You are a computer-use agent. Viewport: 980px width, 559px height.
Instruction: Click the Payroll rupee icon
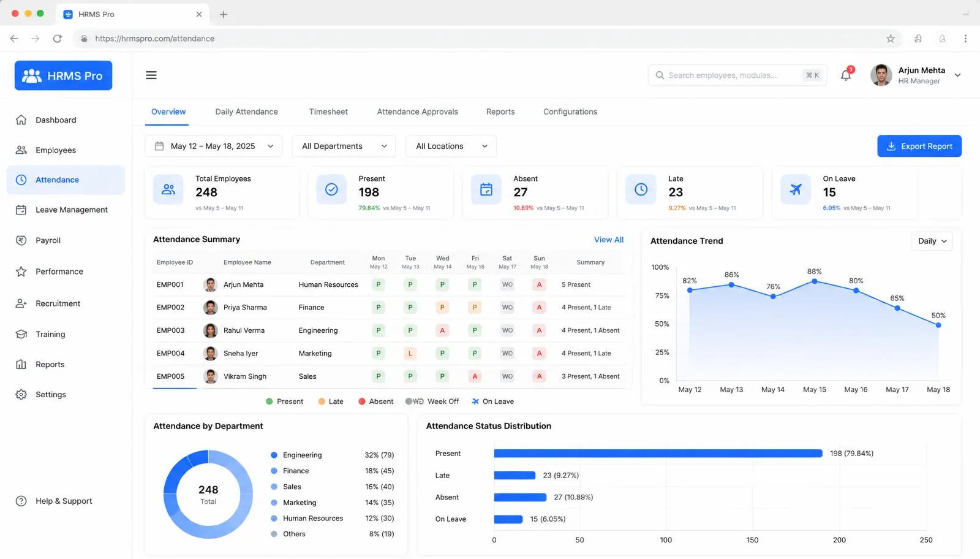pyautogui.click(x=21, y=240)
